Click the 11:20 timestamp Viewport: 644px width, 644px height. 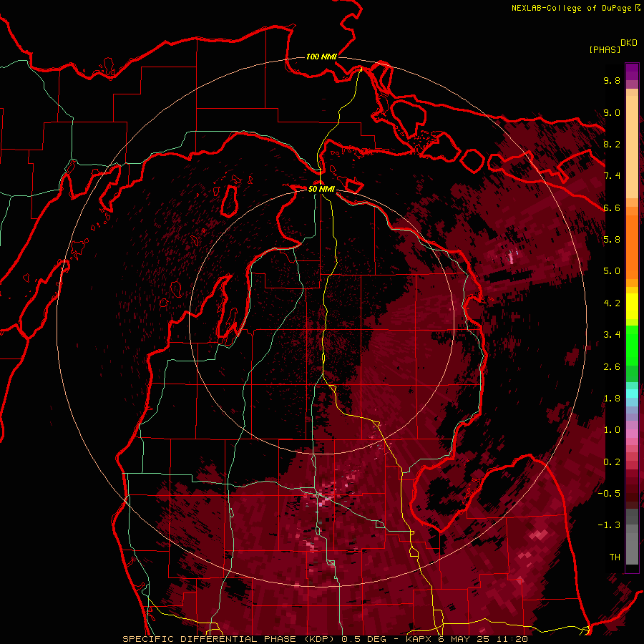coord(514,639)
